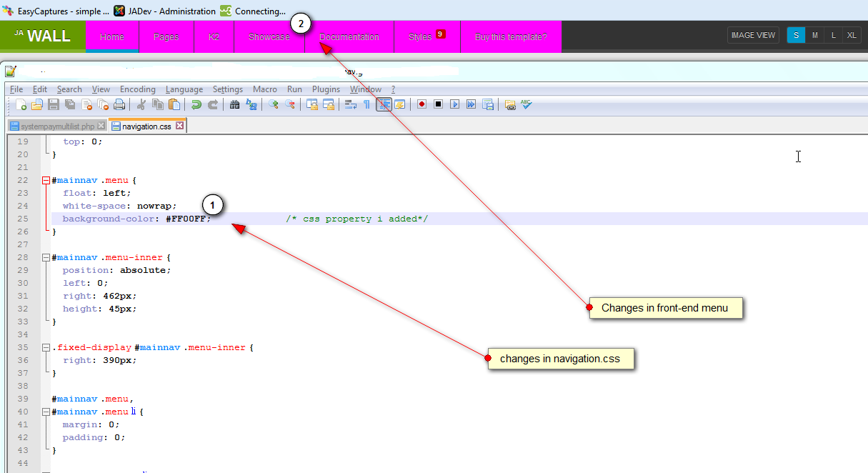The image size is (868, 473).
Task: Open the View menu
Action: (x=101, y=89)
